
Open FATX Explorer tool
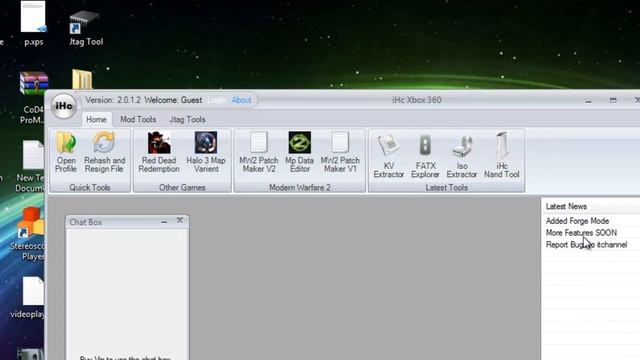tap(425, 156)
